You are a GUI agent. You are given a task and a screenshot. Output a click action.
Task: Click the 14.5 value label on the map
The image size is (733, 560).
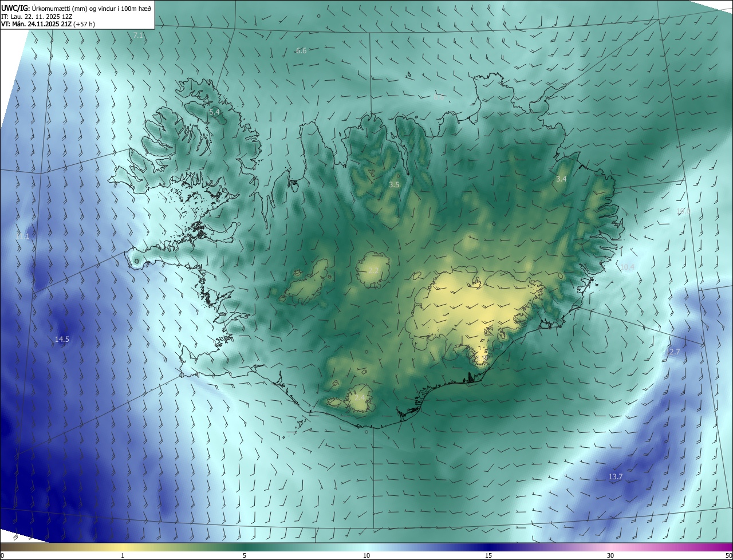(62, 340)
